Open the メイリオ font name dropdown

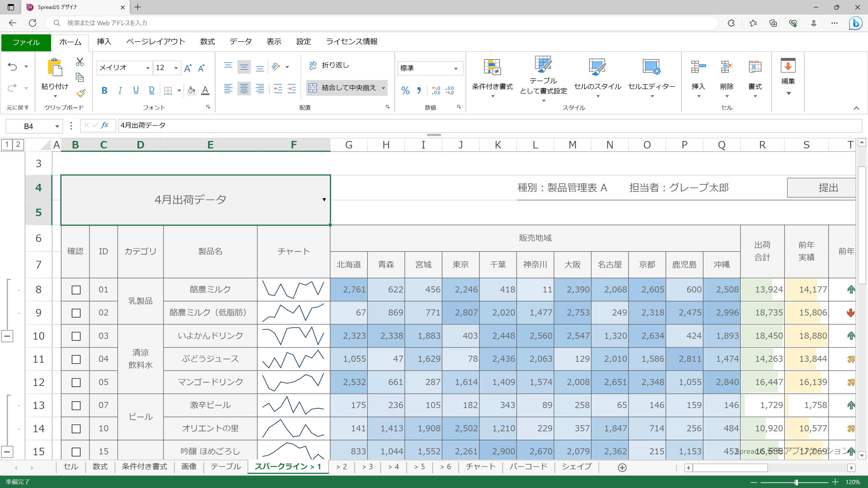click(148, 68)
